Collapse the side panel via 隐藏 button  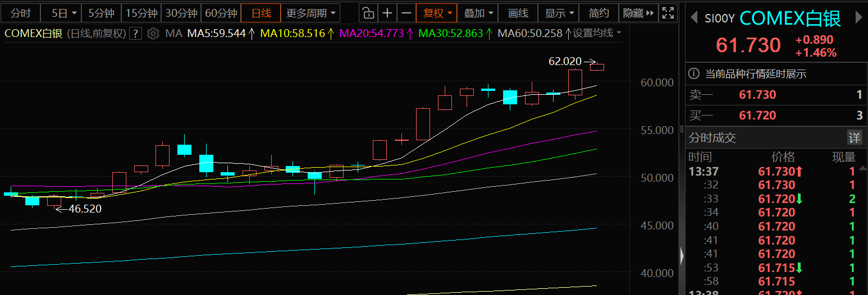(x=638, y=13)
